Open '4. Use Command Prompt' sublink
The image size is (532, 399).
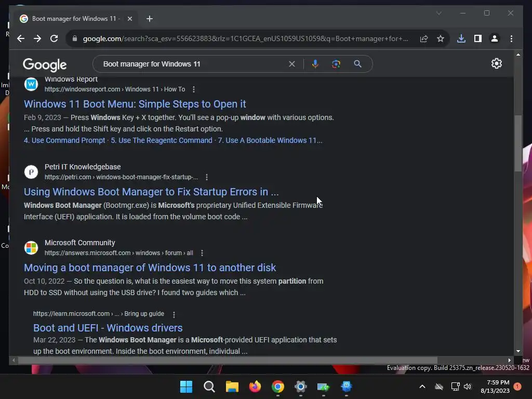[x=64, y=140]
